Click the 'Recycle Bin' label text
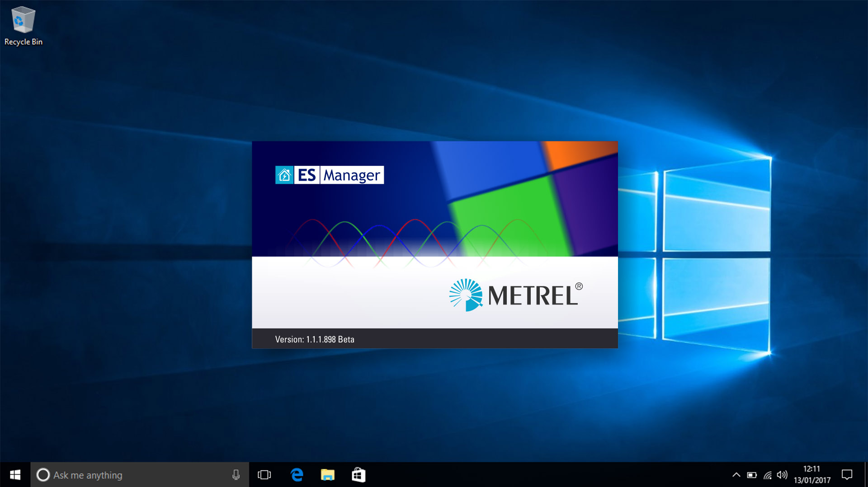 pos(24,42)
